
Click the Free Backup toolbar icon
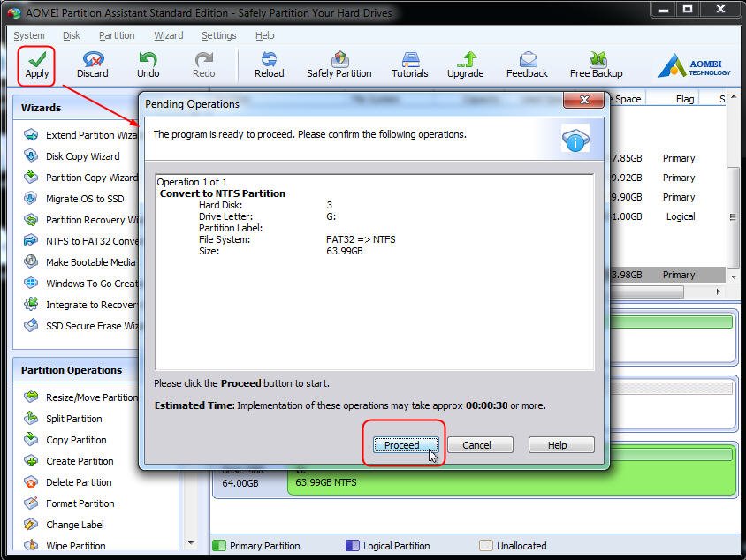[x=596, y=65]
